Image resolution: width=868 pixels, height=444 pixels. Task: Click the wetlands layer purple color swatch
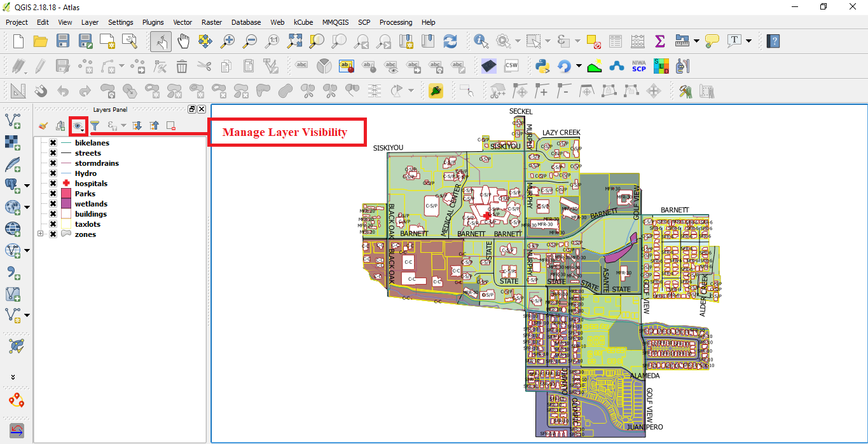tap(65, 204)
